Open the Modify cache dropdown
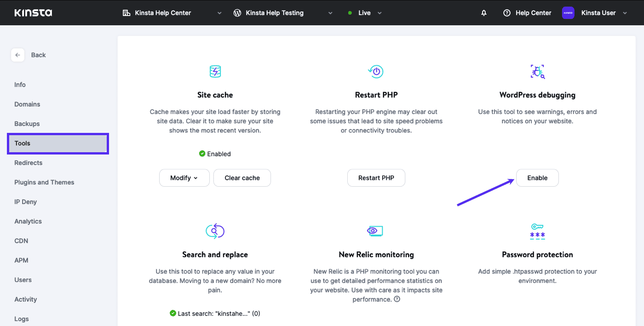Screen dimensions: 644x326 pos(184,178)
